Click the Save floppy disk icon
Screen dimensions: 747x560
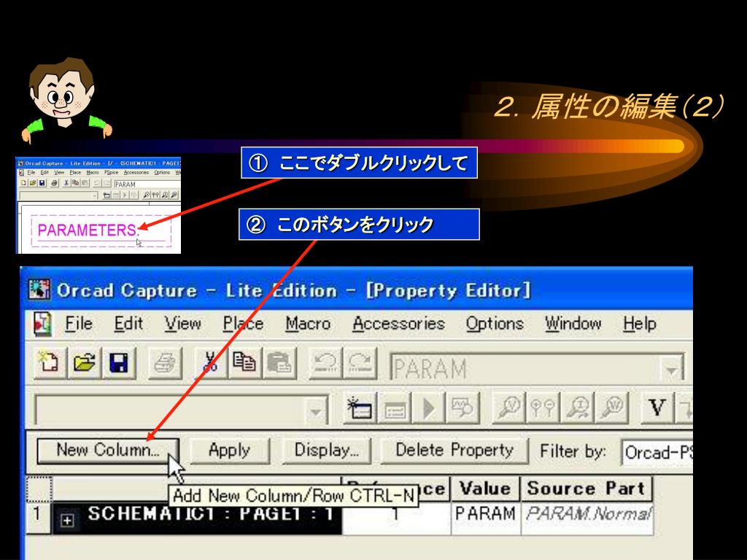(119, 363)
